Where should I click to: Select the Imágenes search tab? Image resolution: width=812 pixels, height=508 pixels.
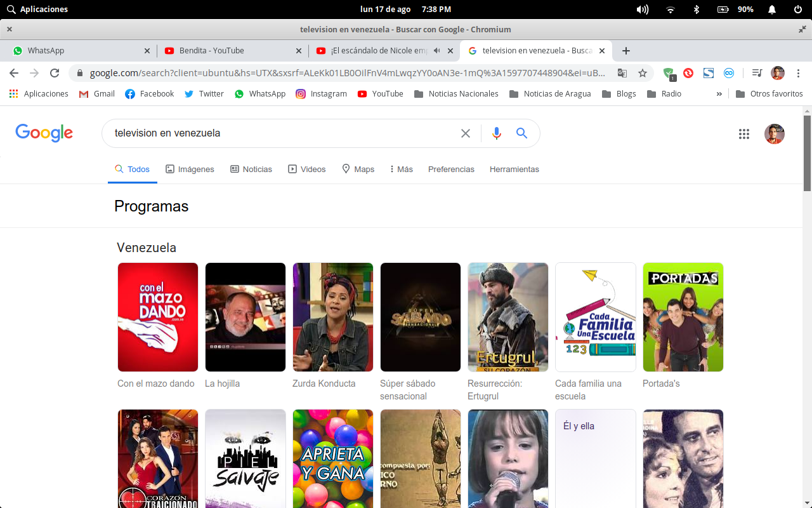pos(190,170)
